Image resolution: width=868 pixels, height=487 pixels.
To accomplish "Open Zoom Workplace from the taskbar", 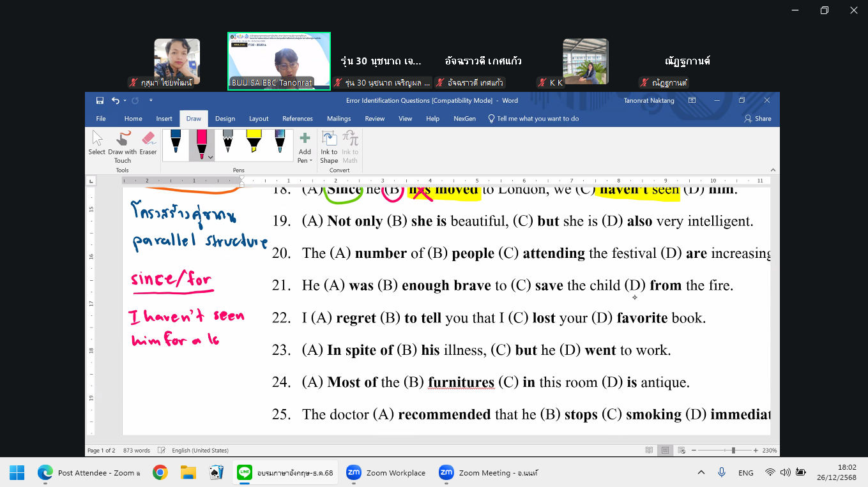I will pyautogui.click(x=386, y=473).
